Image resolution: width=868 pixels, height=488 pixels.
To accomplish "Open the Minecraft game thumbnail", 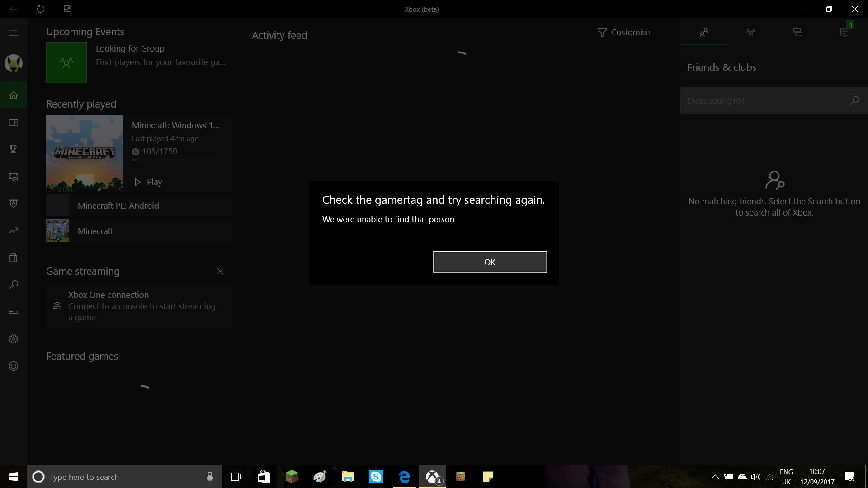I will point(57,230).
